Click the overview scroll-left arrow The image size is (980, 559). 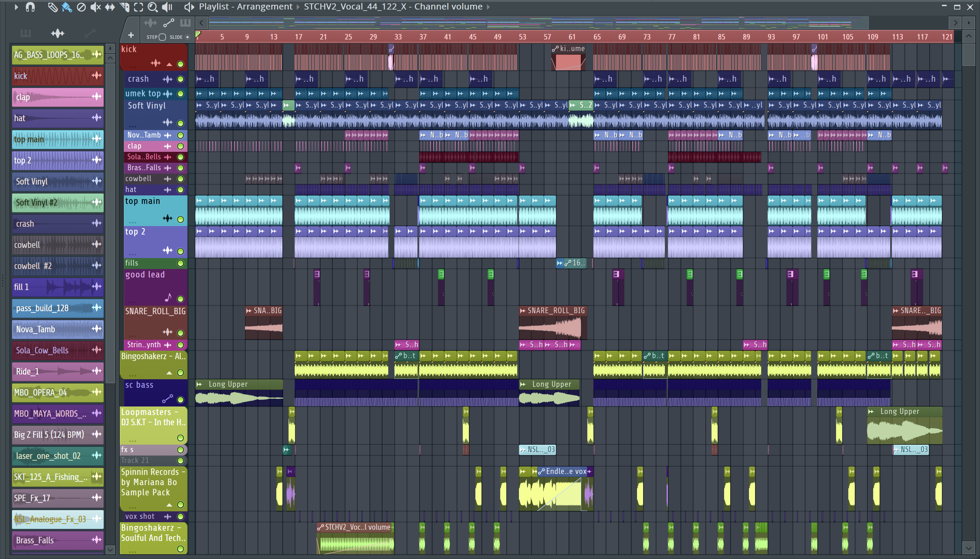(x=201, y=23)
